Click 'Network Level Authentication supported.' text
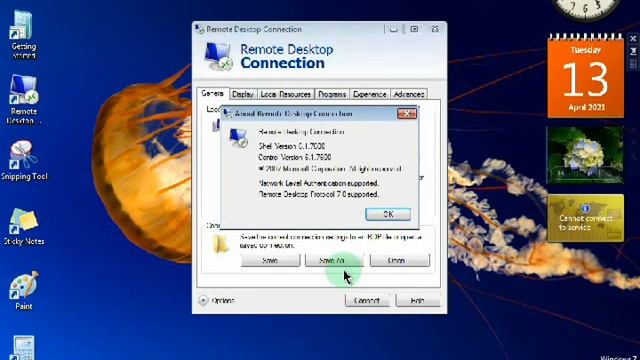 319,183
